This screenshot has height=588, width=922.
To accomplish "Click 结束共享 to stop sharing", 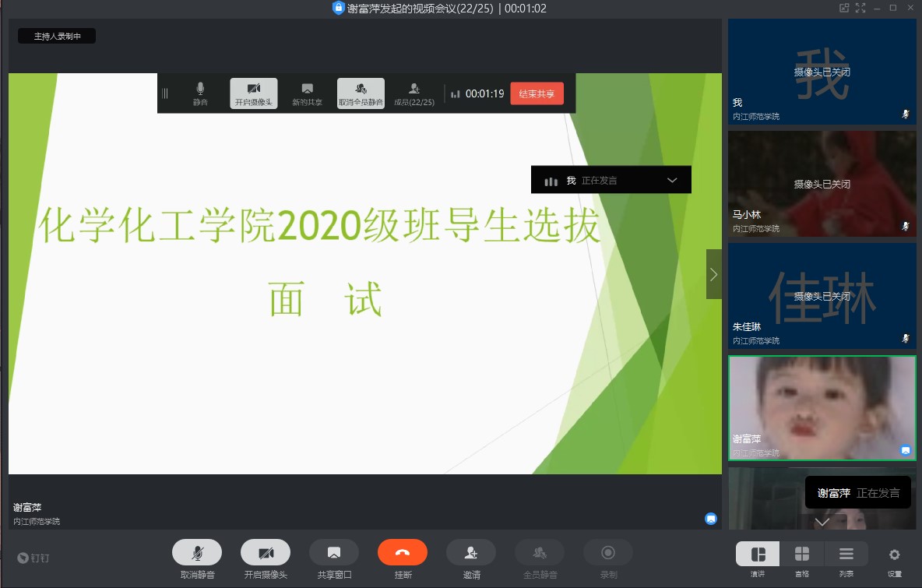I will click(537, 93).
